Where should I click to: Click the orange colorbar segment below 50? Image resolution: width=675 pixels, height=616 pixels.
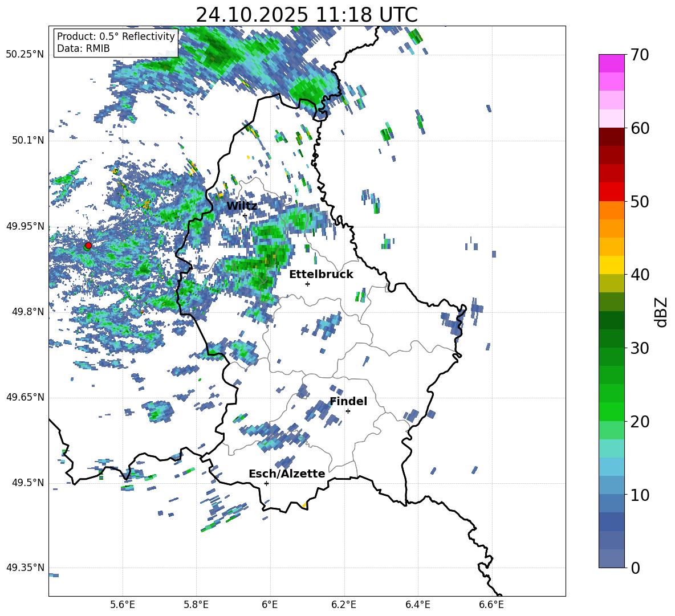click(x=611, y=210)
